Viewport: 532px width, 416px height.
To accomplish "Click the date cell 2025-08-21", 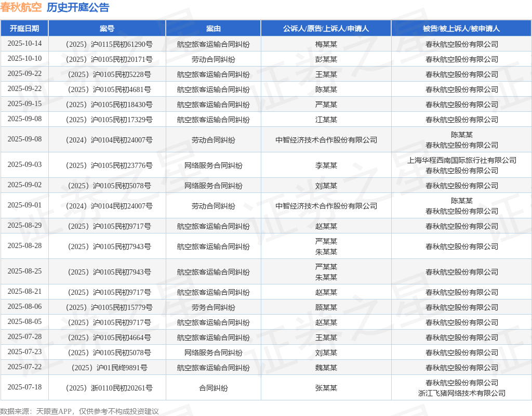I will pos(24,291).
